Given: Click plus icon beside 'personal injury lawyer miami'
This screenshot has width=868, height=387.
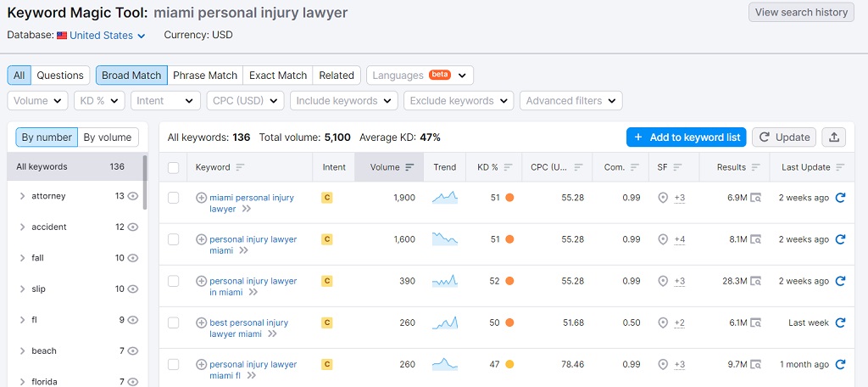Looking at the screenshot, I should [x=202, y=239].
